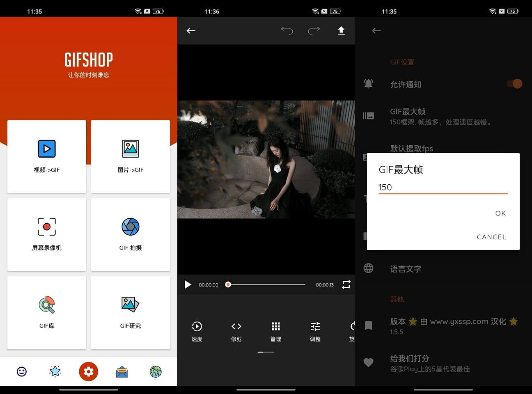The height and width of the screenshot is (394, 532).
Task: Open the GIF 拍摄 camera shutter tile
Action: point(131,234)
